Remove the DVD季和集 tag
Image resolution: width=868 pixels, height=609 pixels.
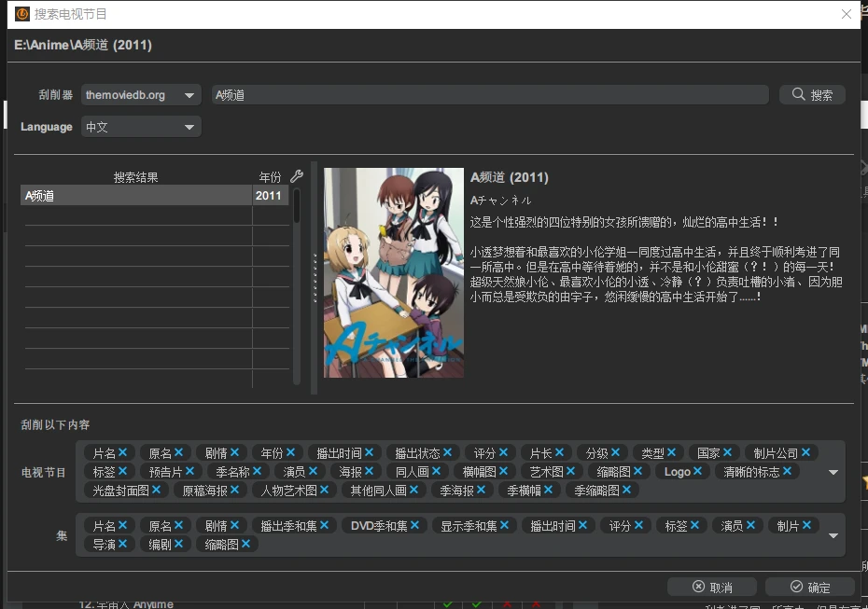tap(414, 526)
